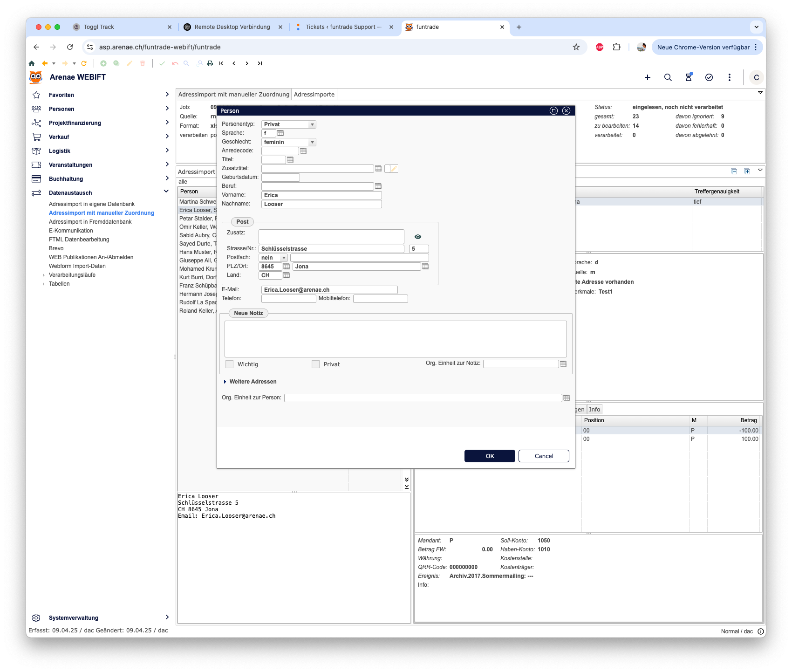Click the print icon in the toolbar
Image resolution: width=792 pixels, height=672 pixels.
pyautogui.click(x=210, y=63)
